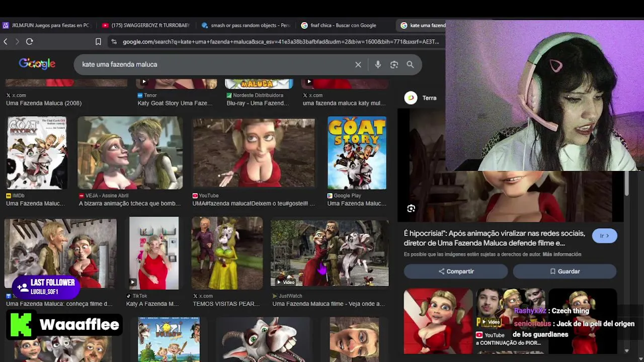644x362 pixels.
Task: Click the Guardar button
Action: tap(565, 271)
